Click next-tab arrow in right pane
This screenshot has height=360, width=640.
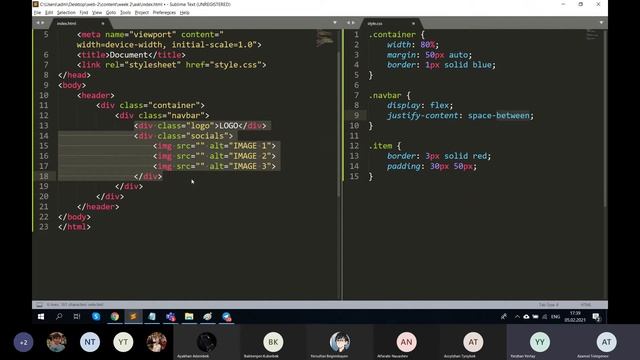point(353,23)
